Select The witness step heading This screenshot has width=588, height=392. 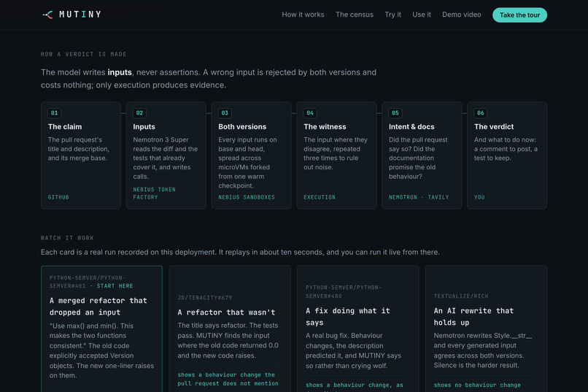(325, 127)
